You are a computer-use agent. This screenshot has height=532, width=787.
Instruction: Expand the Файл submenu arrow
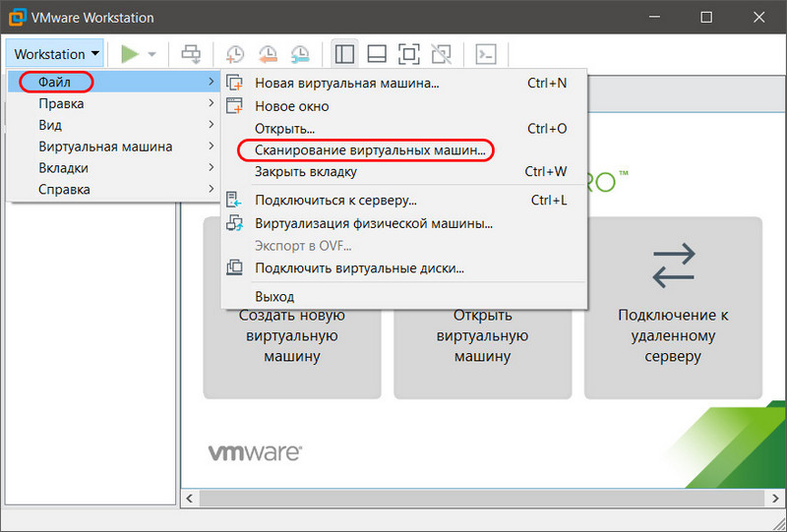[212, 82]
